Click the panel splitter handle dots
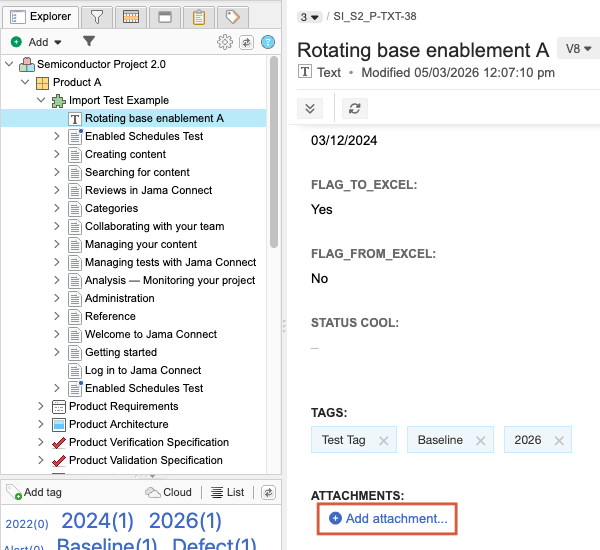600x550 pixels. [x=284, y=326]
